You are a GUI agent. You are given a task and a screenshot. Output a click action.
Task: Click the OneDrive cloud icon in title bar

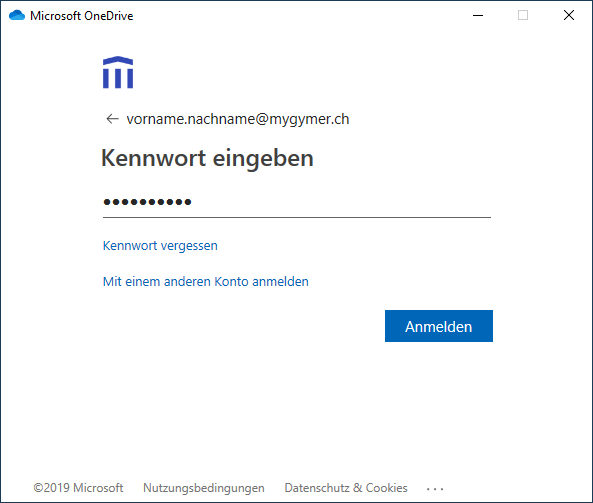tap(17, 16)
